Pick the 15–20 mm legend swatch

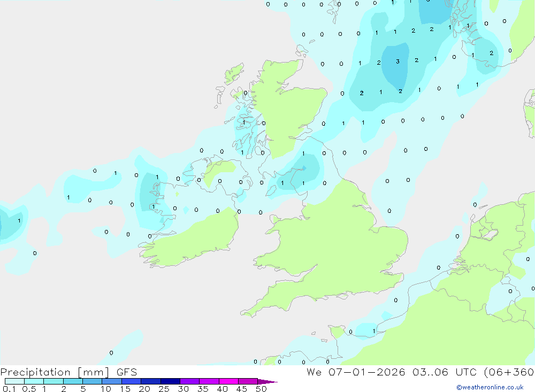[132, 381]
